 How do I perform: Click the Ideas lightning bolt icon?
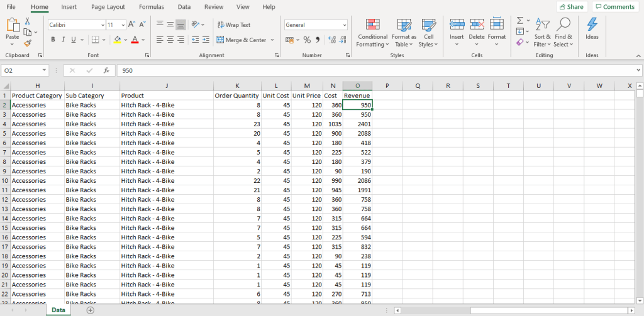point(592,29)
